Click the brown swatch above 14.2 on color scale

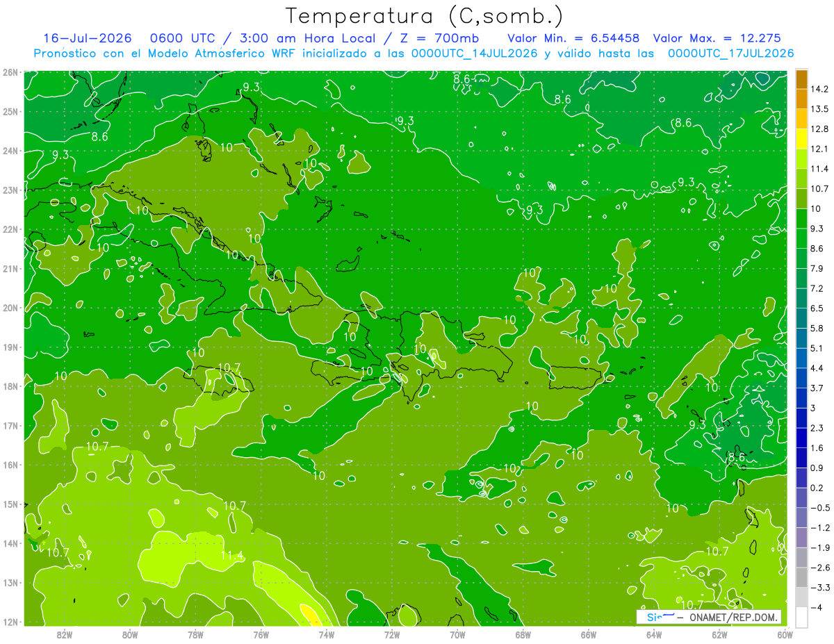tap(801, 79)
